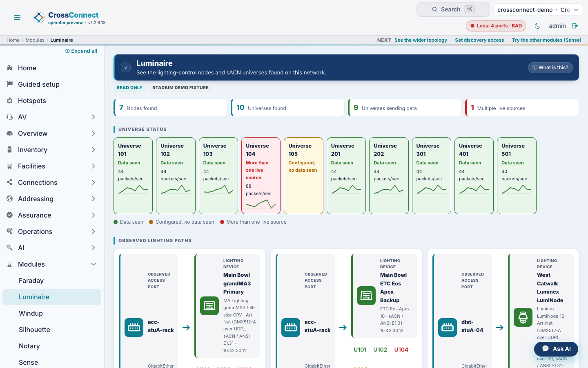The image size is (588, 368).
Task: Click the Luminaire bulb header icon
Action: pos(126,67)
